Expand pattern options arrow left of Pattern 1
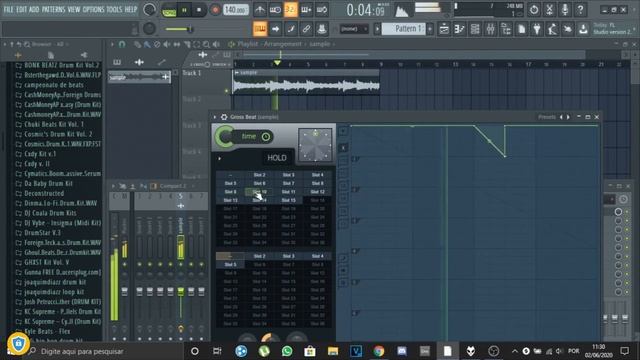Viewport: 640px width, 360px height. pos(377,29)
